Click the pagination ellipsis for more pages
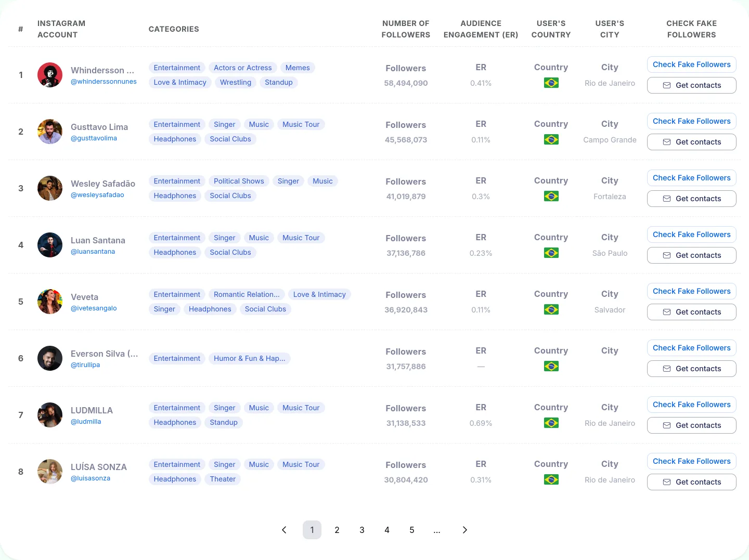This screenshot has height=560, width=749. click(437, 530)
